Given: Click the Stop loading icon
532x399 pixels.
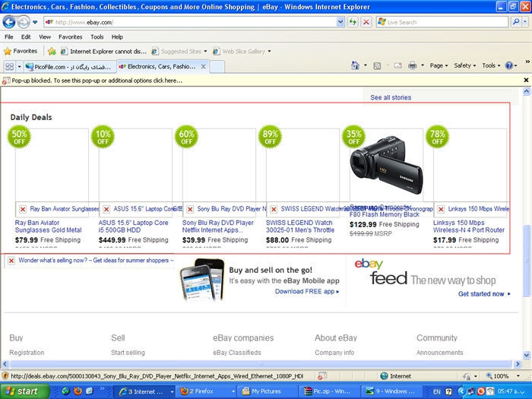Looking at the screenshot, I should click(366, 22).
